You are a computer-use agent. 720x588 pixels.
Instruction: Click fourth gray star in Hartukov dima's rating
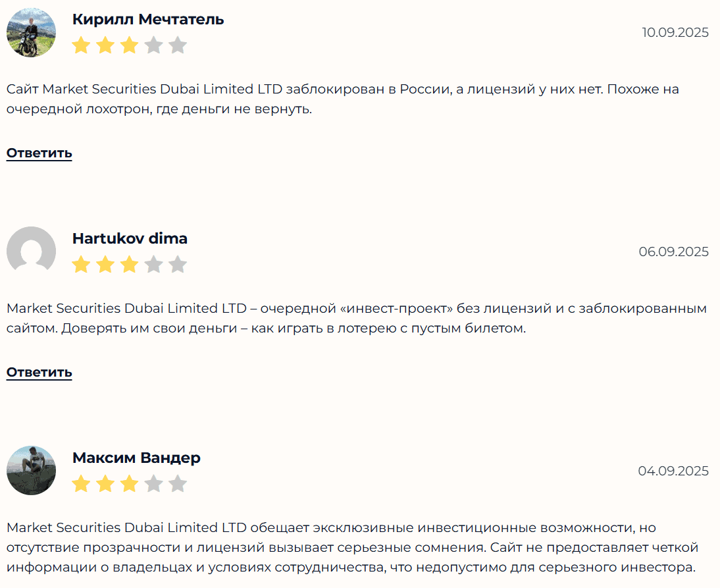click(153, 265)
